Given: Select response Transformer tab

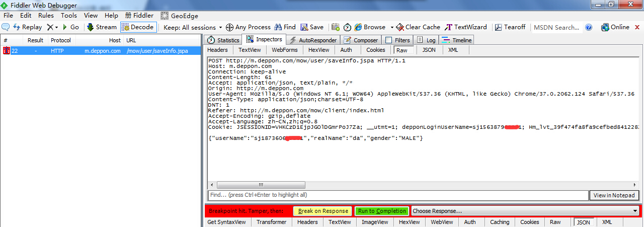Looking at the screenshot, I should point(271,222).
